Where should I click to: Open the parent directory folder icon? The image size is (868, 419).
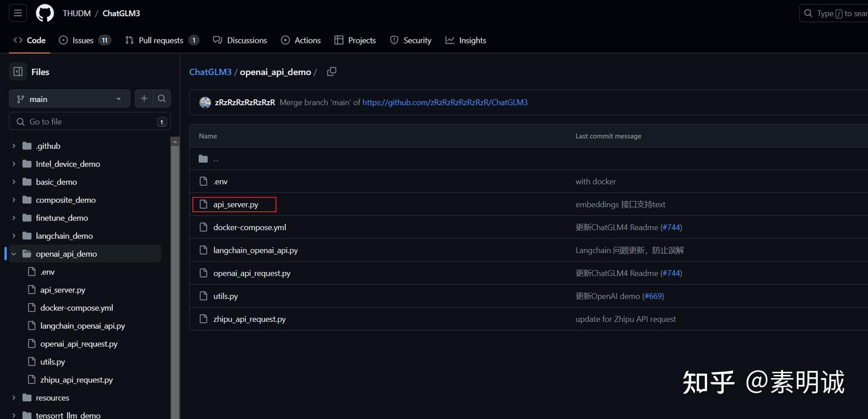coord(203,159)
